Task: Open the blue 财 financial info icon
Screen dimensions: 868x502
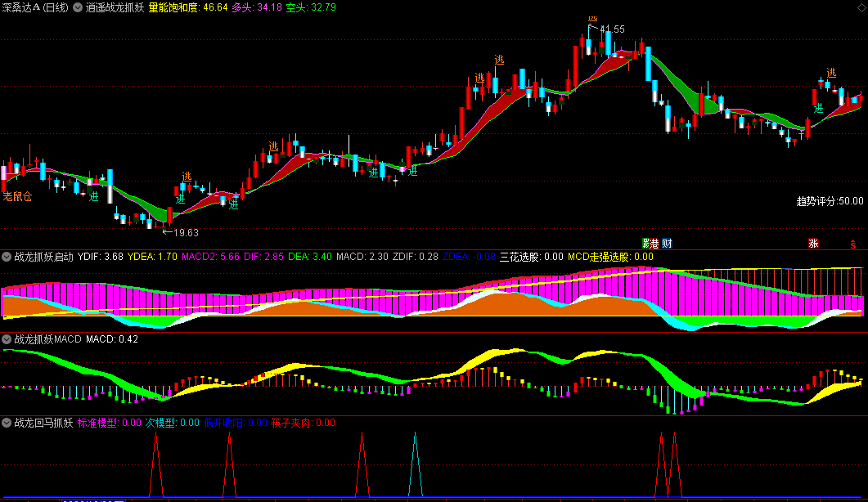Action: (667, 244)
